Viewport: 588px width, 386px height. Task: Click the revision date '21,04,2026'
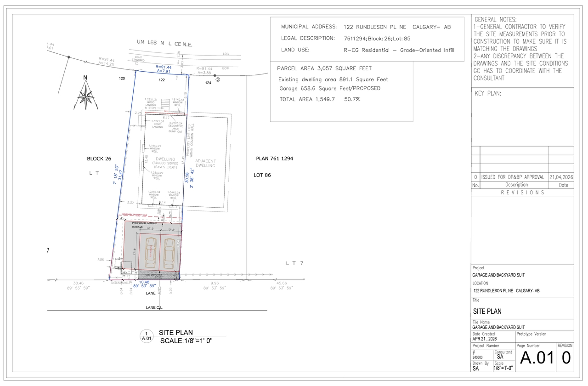point(561,177)
